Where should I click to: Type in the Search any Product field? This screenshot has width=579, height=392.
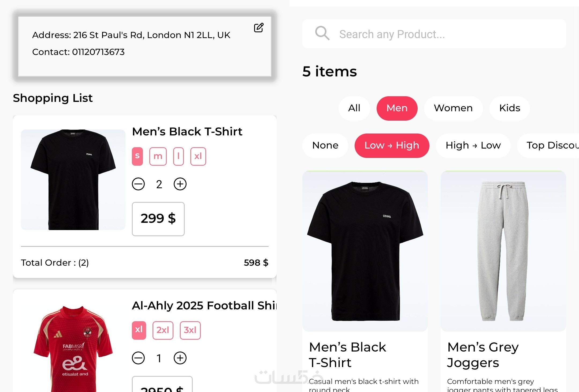click(445, 34)
